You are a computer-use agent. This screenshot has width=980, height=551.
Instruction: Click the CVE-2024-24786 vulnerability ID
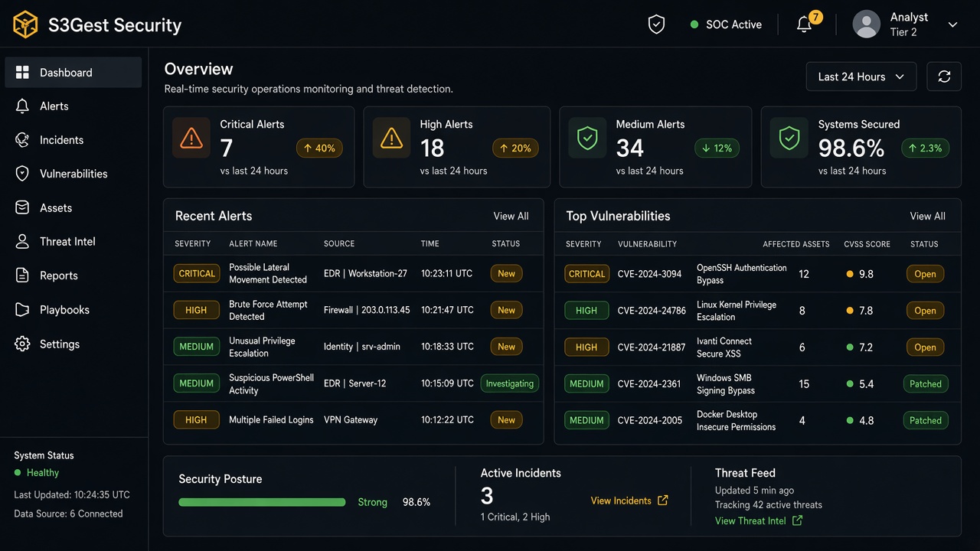[x=652, y=311]
